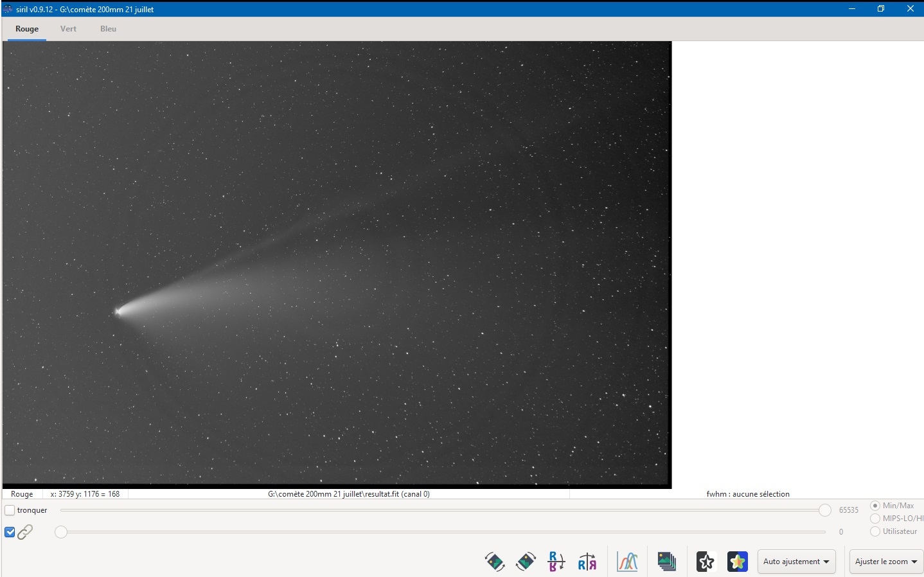Click the comet nucleus in the image
The width and height of the screenshot is (924, 577).
pyautogui.click(x=118, y=312)
